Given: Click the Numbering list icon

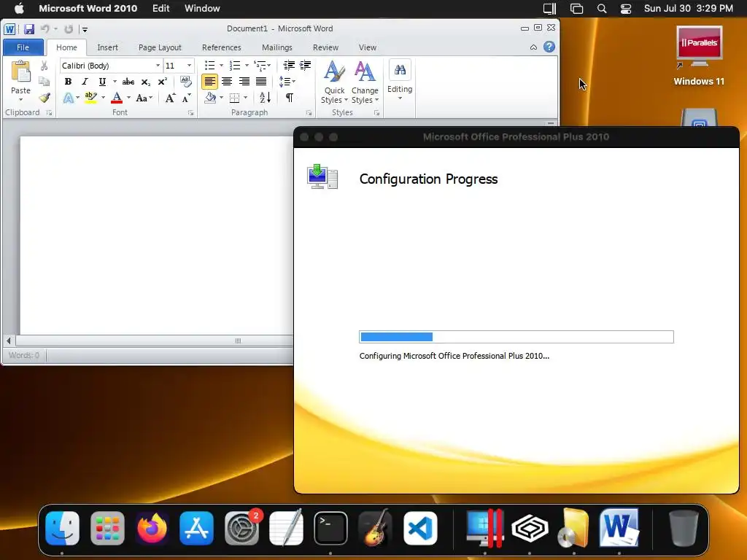Looking at the screenshot, I should (235, 65).
